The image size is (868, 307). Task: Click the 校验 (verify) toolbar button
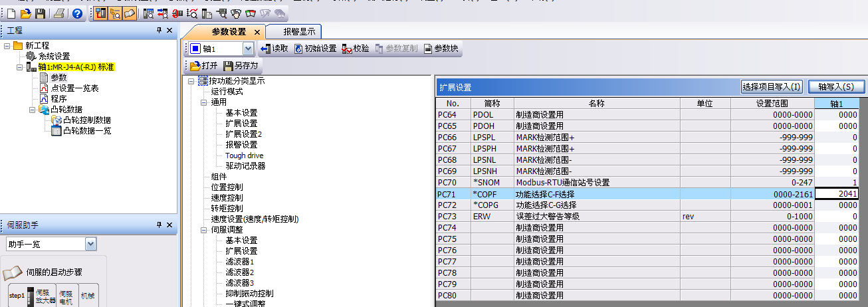tap(356, 49)
